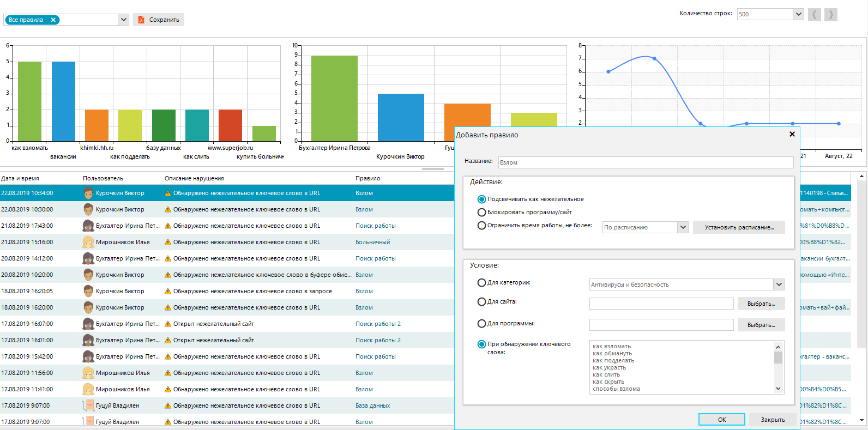Choose 'При обнаружении ключевого слова' radio
The height and width of the screenshot is (430, 868).
481,344
